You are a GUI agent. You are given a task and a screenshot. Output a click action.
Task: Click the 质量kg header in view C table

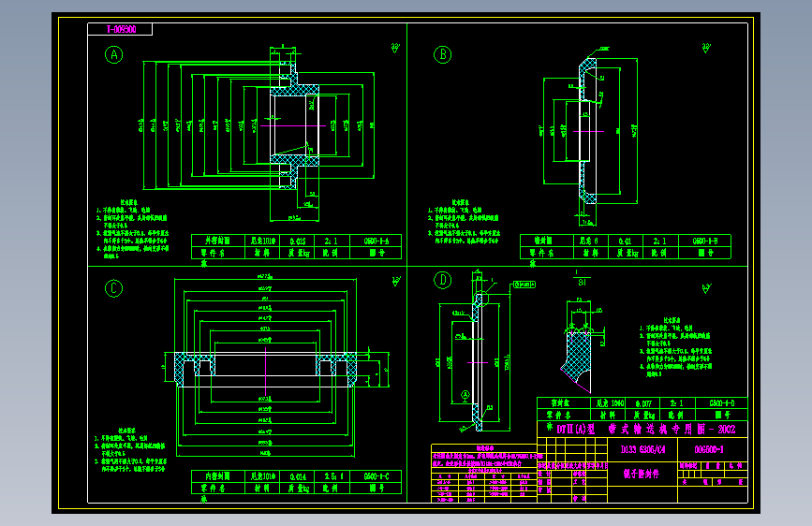[298, 489]
